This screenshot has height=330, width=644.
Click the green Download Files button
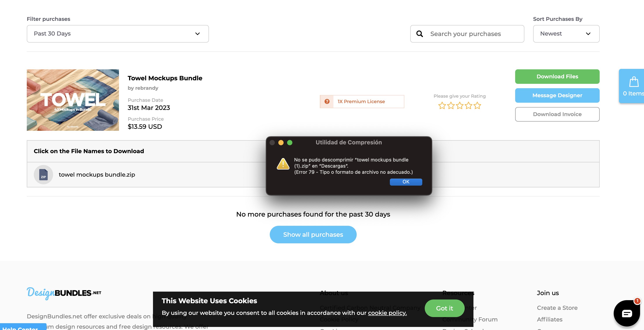pos(557,77)
